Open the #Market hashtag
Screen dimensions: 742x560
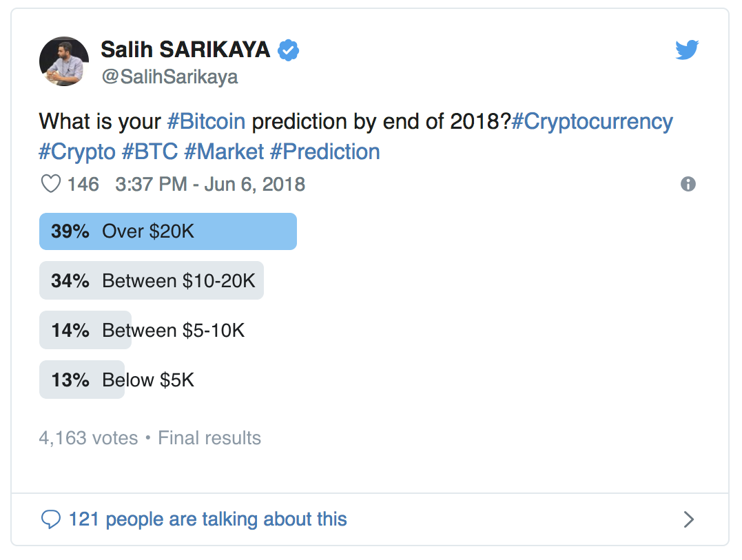tap(223, 152)
